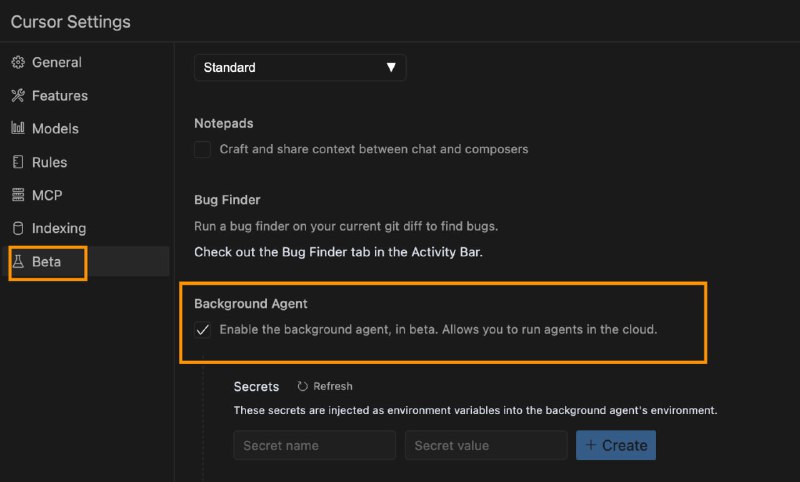Open the General settings tab
800x482 pixels.
coord(85,62)
